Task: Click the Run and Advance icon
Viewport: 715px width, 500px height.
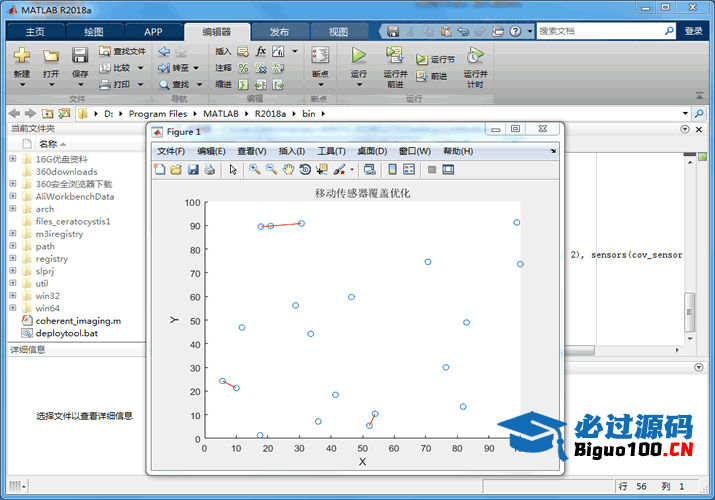Action: pos(394,55)
